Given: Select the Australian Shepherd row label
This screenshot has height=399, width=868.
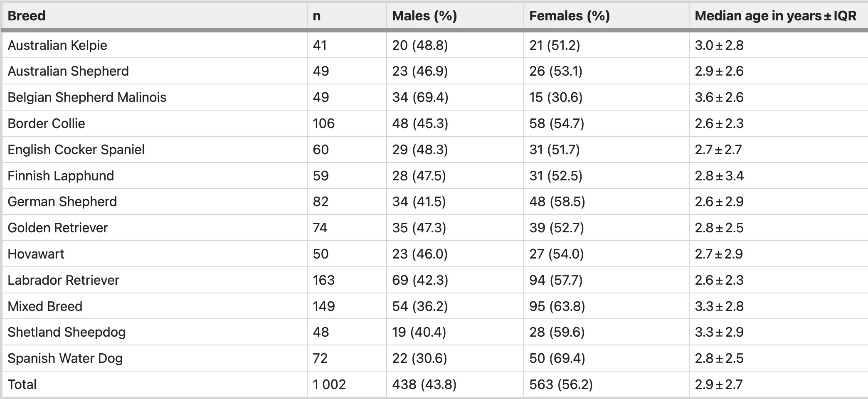Looking at the screenshot, I should [x=68, y=71].
